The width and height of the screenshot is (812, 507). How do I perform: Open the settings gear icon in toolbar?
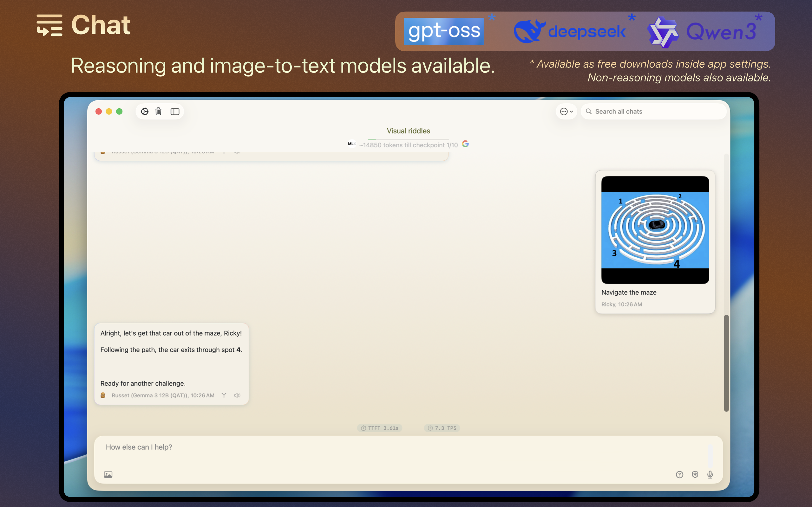[145, 111]
